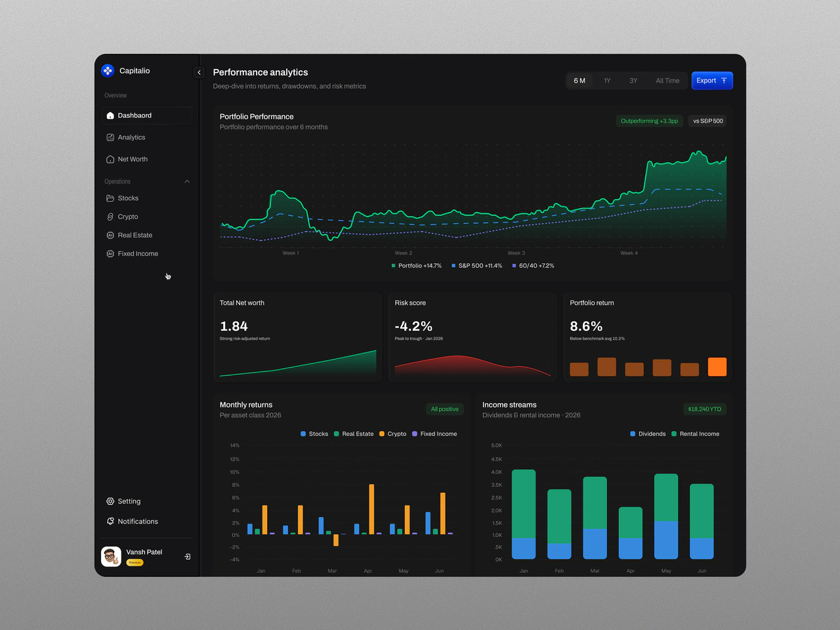Click the Export button
The height and width of the screenshot is (630, 840).
coord(712,81)
